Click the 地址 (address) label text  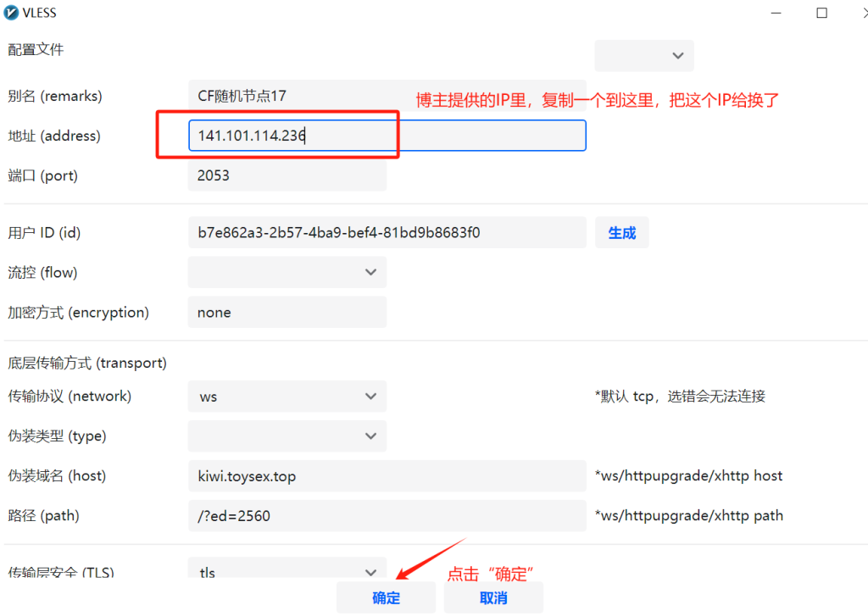click(x=54, y=136)
